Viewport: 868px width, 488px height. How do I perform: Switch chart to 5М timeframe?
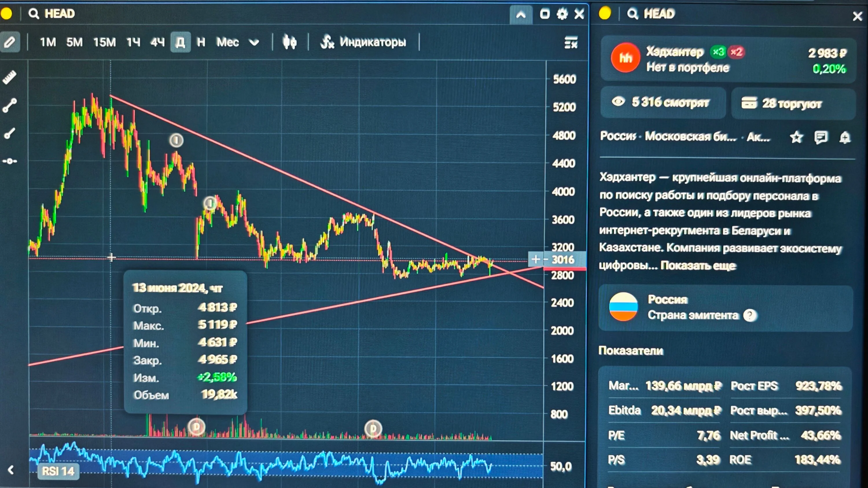click(74, 42)
